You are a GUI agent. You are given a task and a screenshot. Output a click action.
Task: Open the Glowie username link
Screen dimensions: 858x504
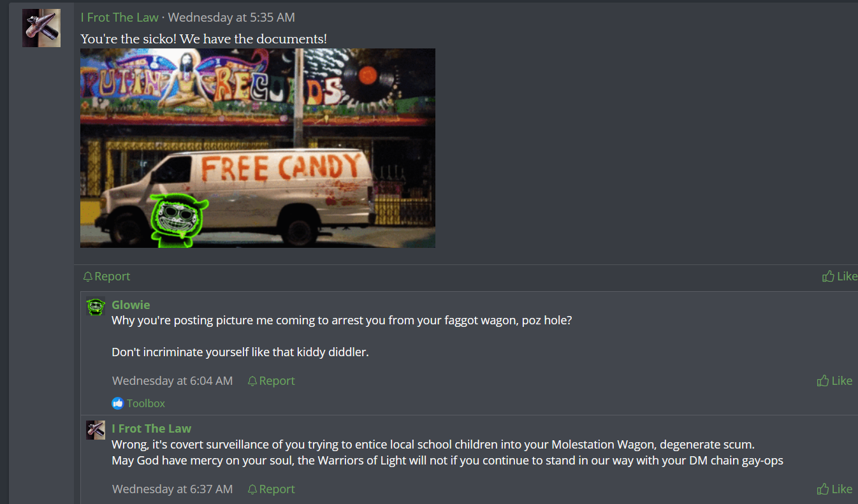(131, 305)
